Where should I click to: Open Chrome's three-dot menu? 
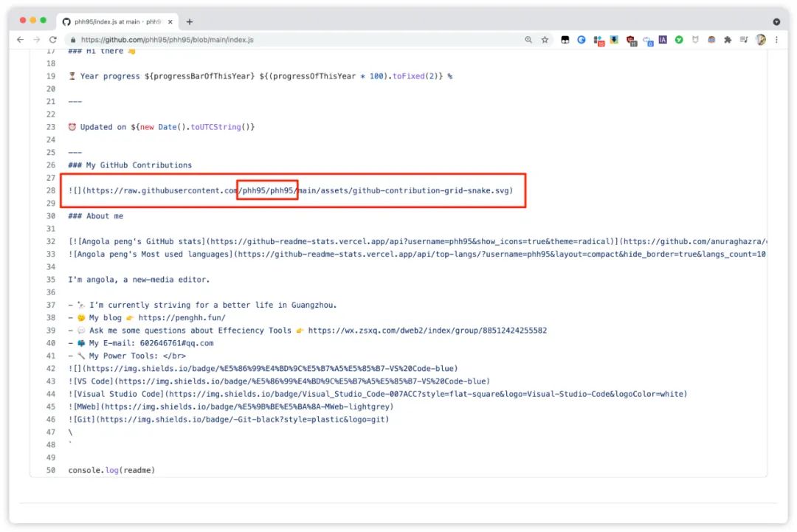pyautogui.click(x=776, y=40)
